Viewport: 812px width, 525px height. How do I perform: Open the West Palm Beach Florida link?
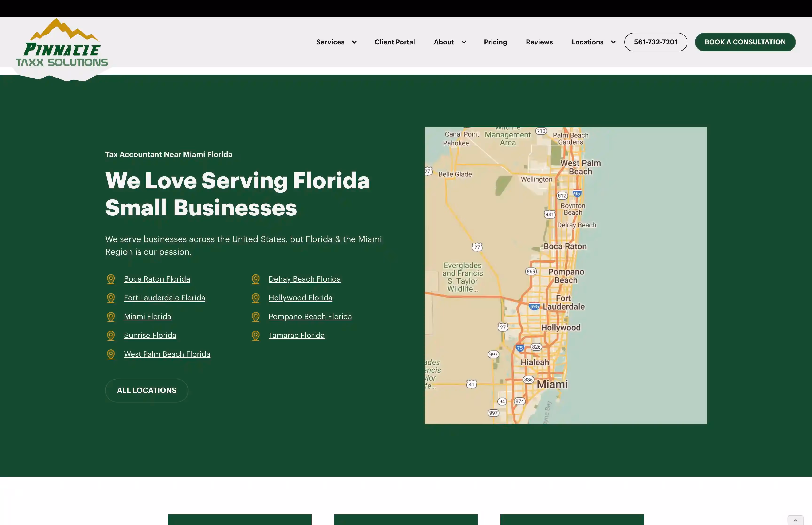coord(167,354)
